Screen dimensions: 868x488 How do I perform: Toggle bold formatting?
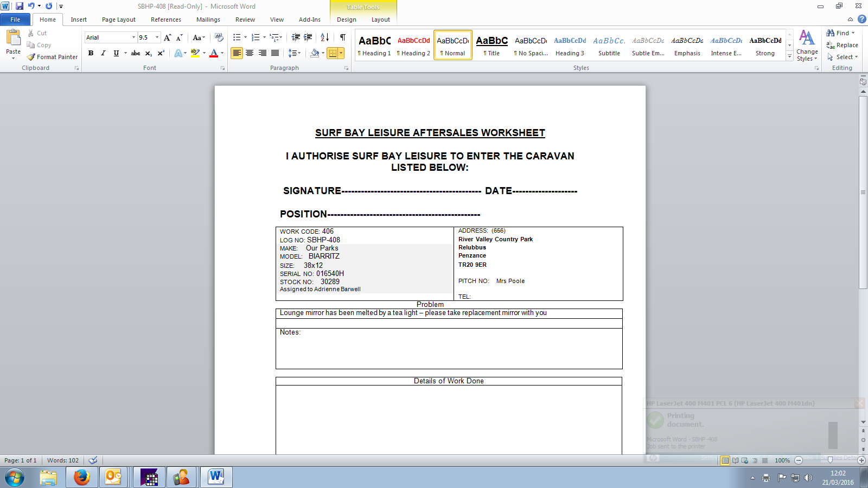(x=91, y=53)
